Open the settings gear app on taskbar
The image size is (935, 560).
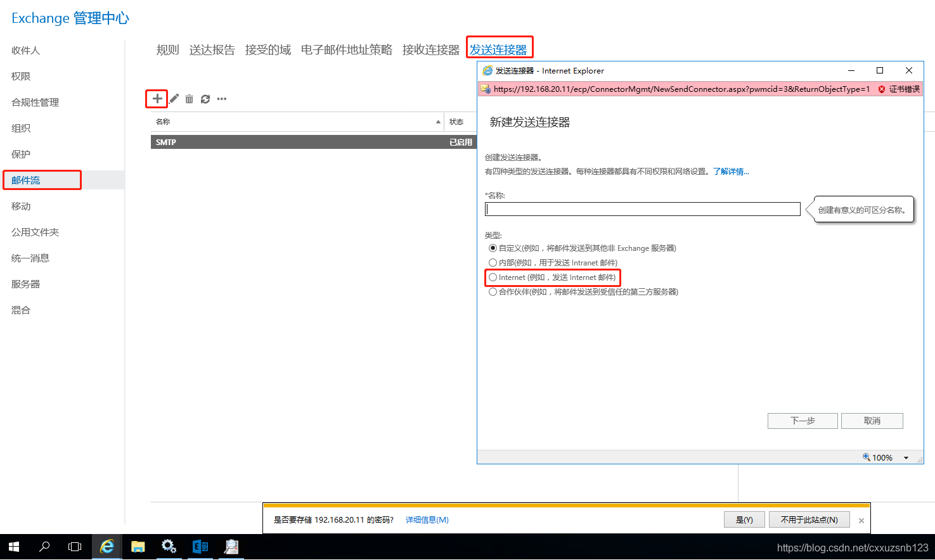(x=169, y=547)
